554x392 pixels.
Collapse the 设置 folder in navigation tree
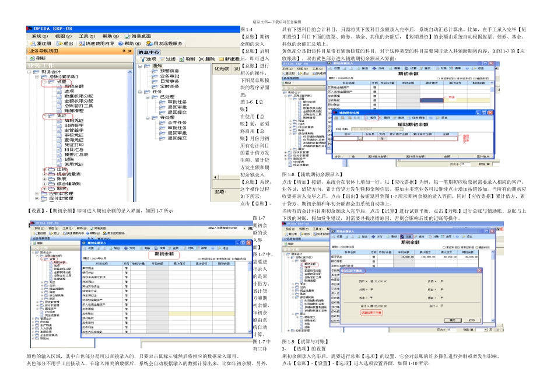pyautogui.click(x=44, y=82)
